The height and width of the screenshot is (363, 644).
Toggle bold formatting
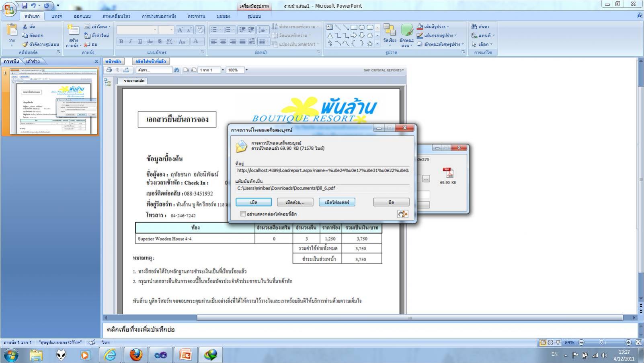point(121,41)
